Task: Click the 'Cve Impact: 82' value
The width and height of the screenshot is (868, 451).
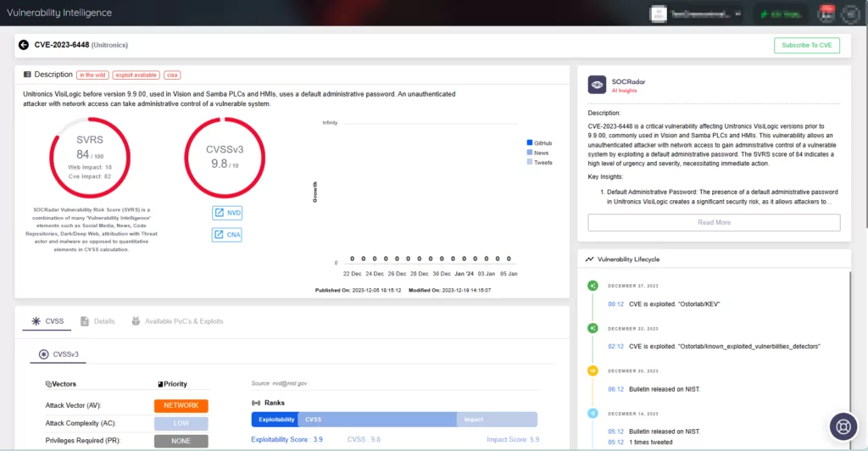Action: pos(90,176)
